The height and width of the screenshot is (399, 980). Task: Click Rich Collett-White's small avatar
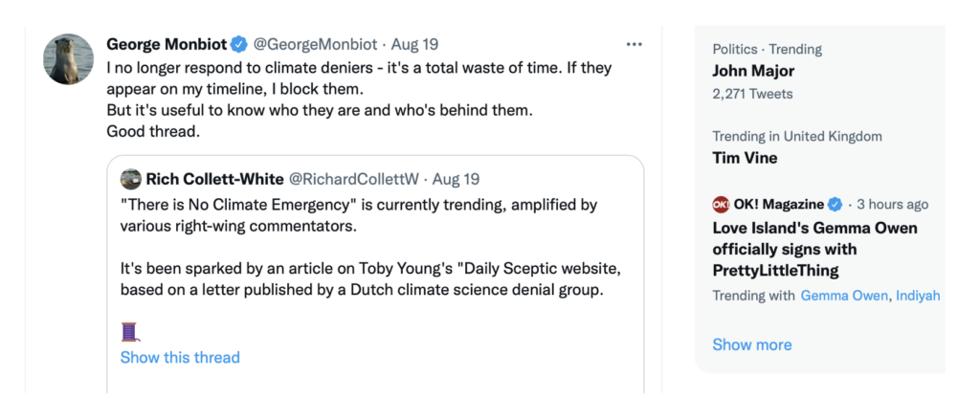[x=131, y=179]
